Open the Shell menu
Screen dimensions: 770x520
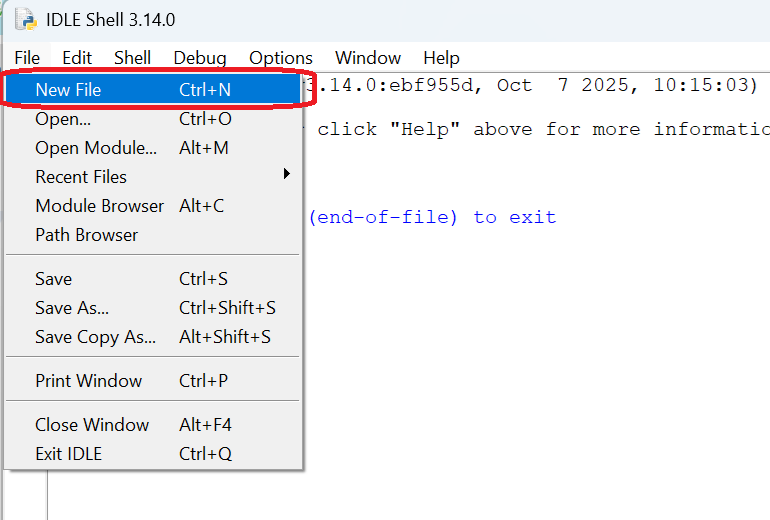click(x=132, y=58)
